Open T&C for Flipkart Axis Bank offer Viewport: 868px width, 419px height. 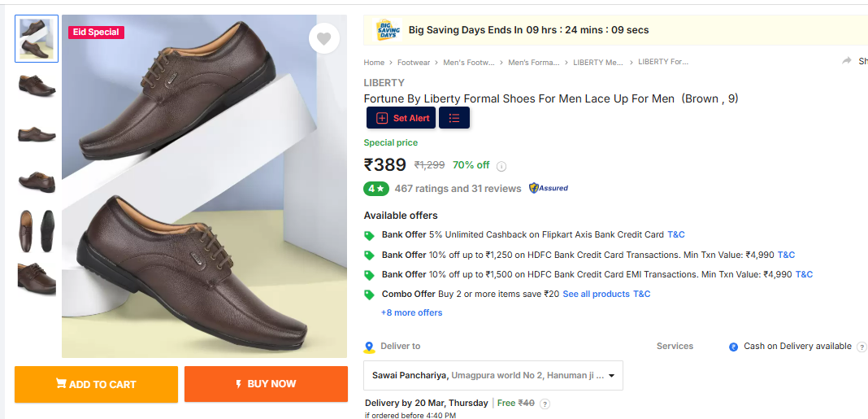click(x=676, y=234)
